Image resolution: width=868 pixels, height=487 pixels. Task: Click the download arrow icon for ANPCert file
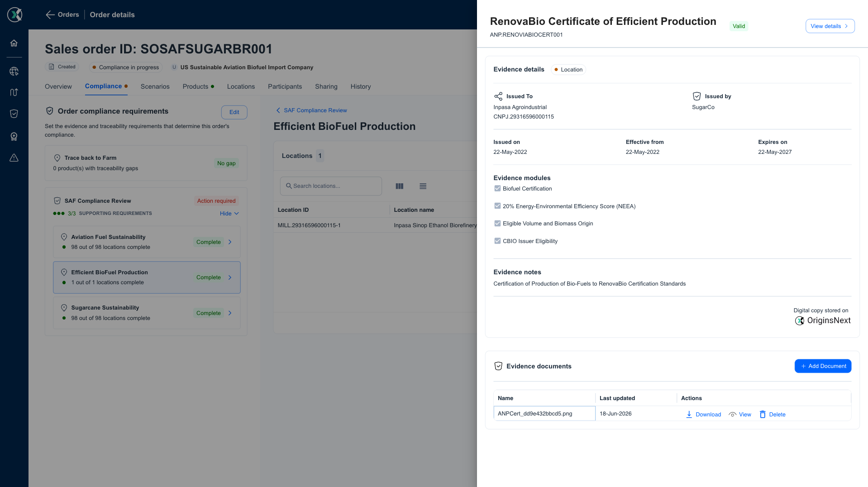pyautogui.click(x=689, y=414)
